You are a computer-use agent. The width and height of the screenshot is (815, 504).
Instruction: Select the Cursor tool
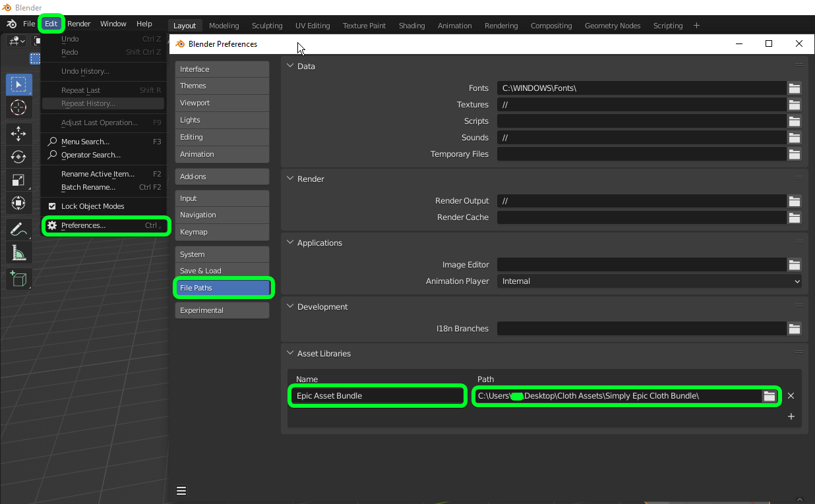[18, 107]
